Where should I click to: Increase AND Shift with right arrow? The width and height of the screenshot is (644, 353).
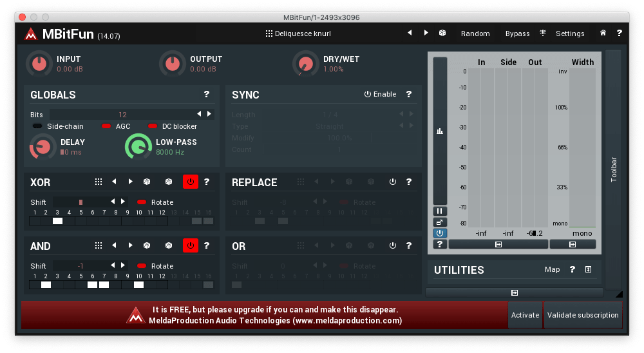(x=123, y=265)
